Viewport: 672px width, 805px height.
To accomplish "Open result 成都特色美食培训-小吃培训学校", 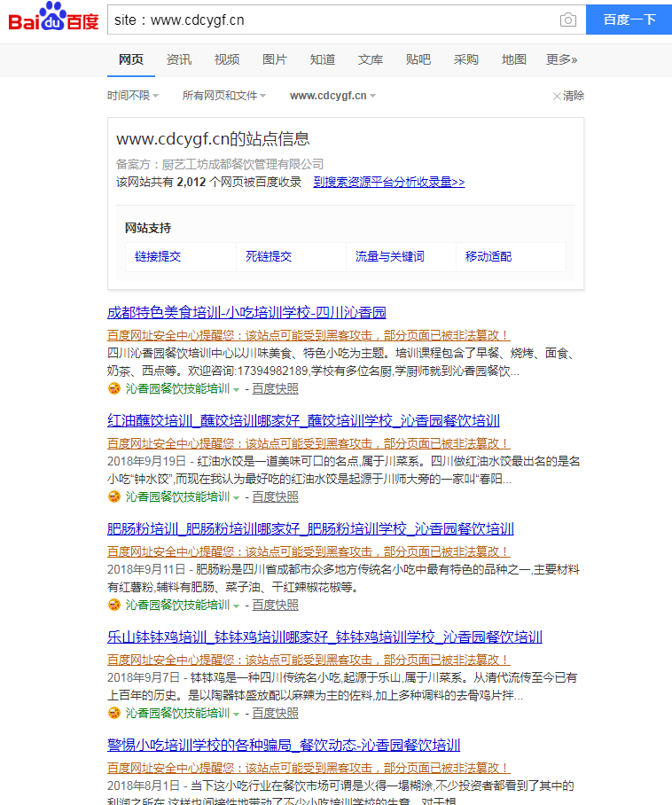I will pos(246,313).
